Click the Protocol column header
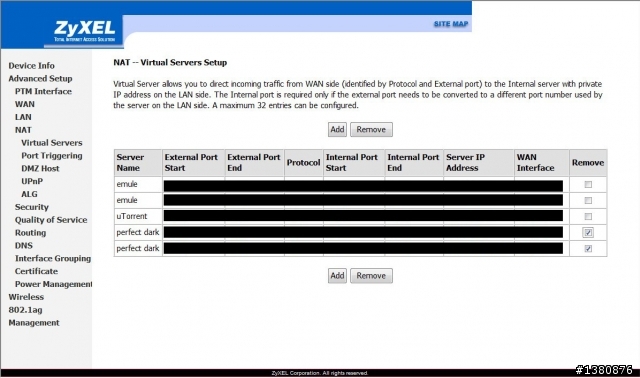 (304, 162)
